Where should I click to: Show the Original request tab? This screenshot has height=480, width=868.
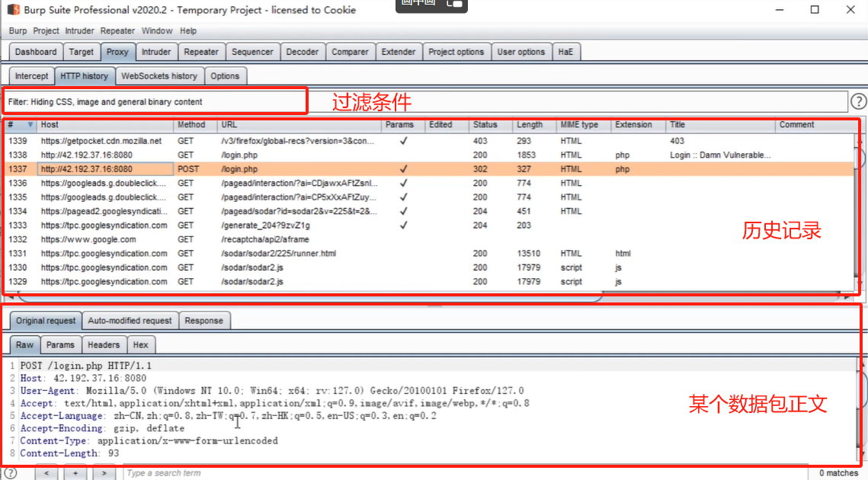tap(46, 321)
